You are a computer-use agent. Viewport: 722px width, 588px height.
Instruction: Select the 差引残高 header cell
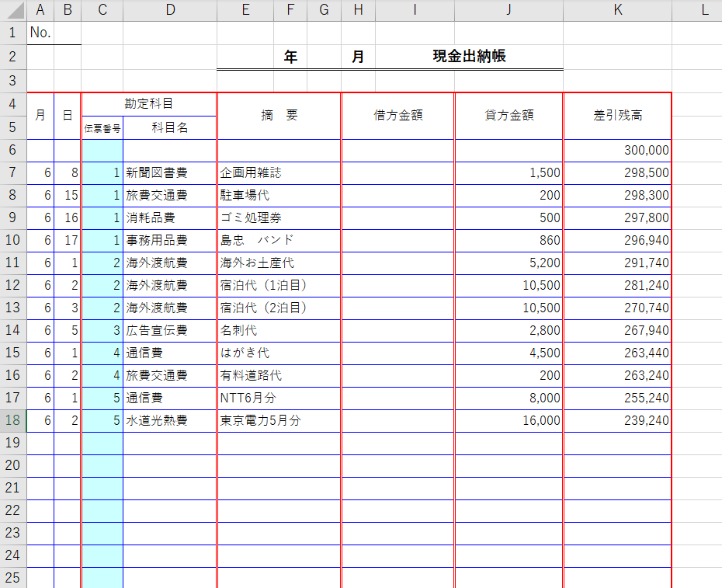617,115
